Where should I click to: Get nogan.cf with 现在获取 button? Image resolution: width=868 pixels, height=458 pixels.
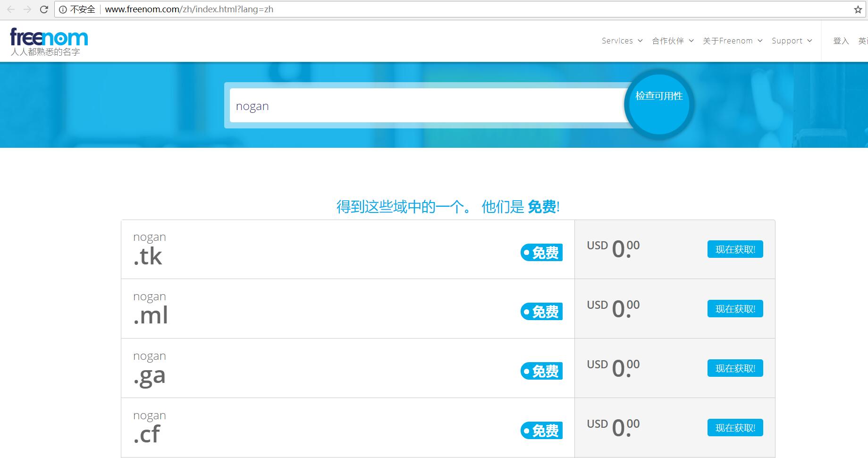point(735,428)
